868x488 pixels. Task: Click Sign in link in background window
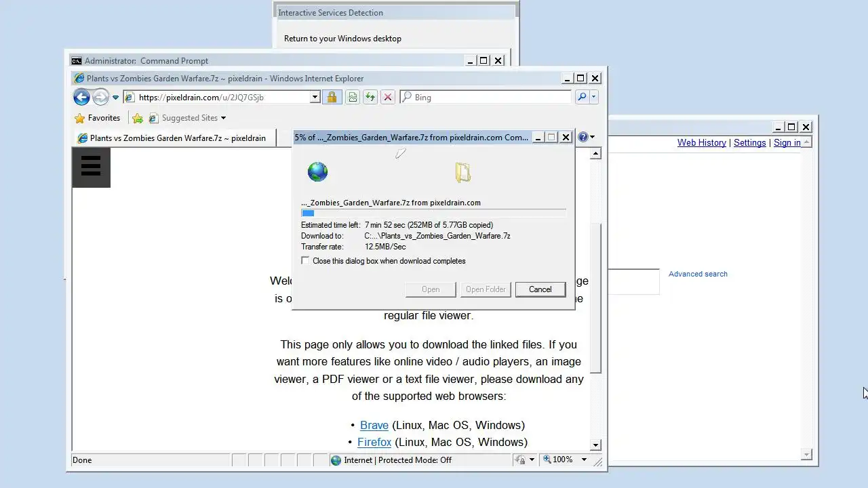click(x=787, y=142)
